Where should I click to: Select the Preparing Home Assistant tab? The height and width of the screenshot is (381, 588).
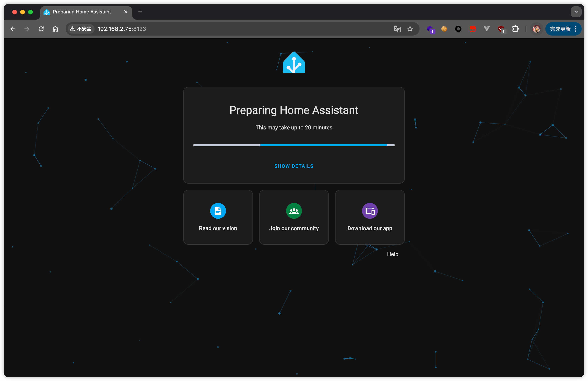82,12
